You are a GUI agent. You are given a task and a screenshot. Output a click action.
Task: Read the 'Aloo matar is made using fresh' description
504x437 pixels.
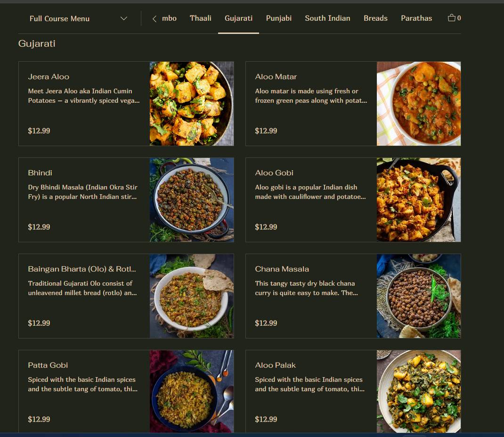click(311, 96)
